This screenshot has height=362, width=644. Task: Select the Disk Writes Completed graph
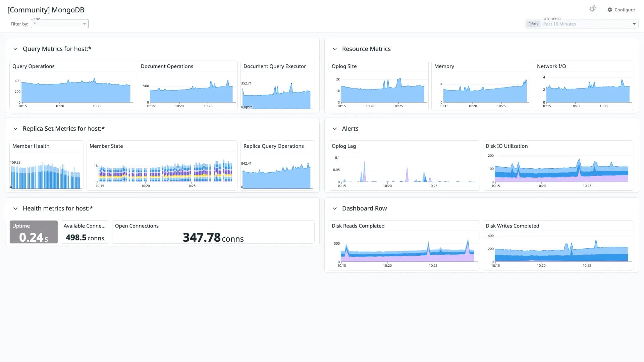coord(558,250)
